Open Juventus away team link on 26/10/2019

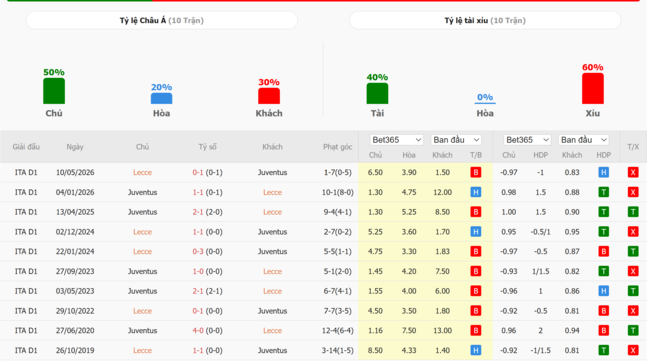coord(272,350)
